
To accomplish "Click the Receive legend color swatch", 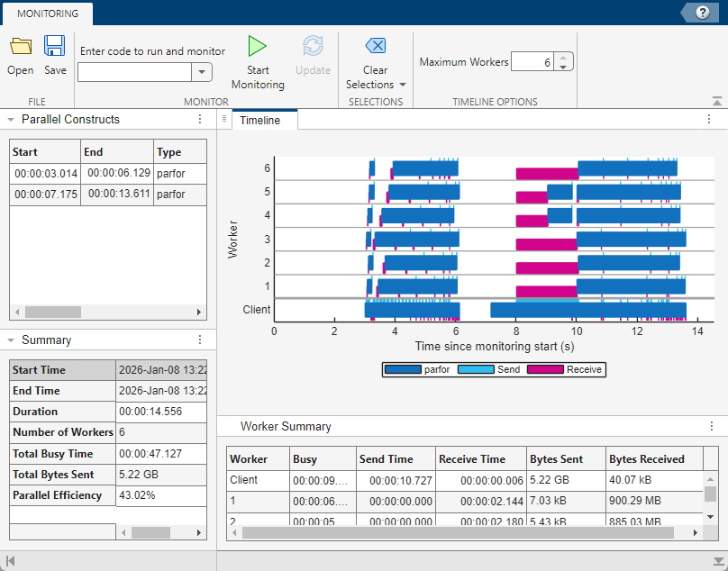I will click(545, 369).
